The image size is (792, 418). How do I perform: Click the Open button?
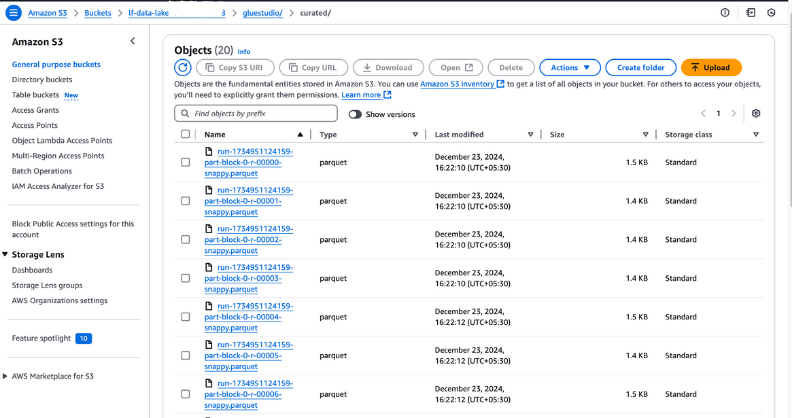point(456,67)
